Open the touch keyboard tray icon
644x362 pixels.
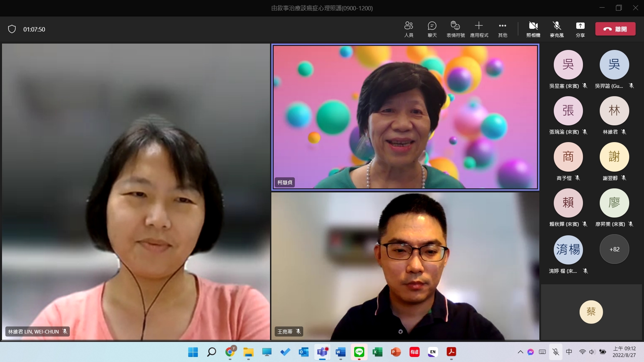542,352
